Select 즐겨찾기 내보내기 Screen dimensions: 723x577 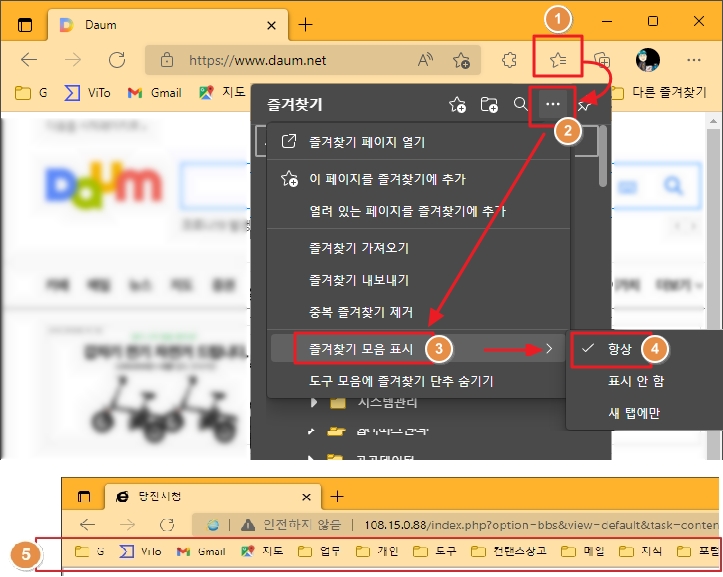(418, 280)
